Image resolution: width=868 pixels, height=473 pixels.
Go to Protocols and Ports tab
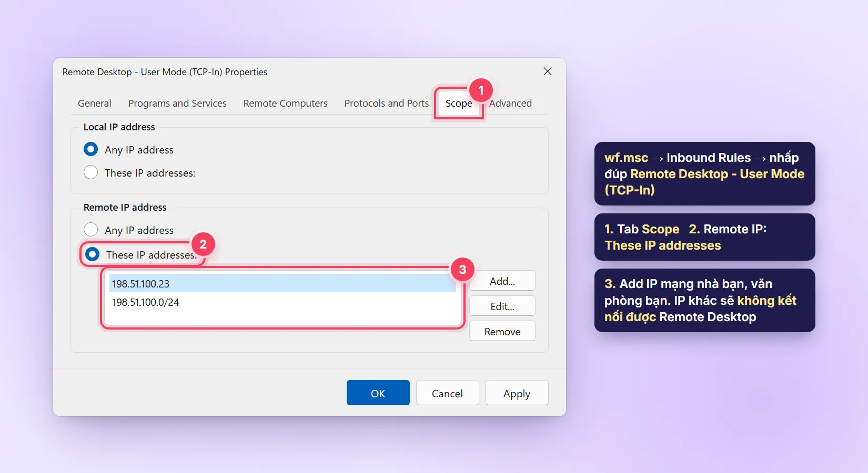tap(387, 104)
